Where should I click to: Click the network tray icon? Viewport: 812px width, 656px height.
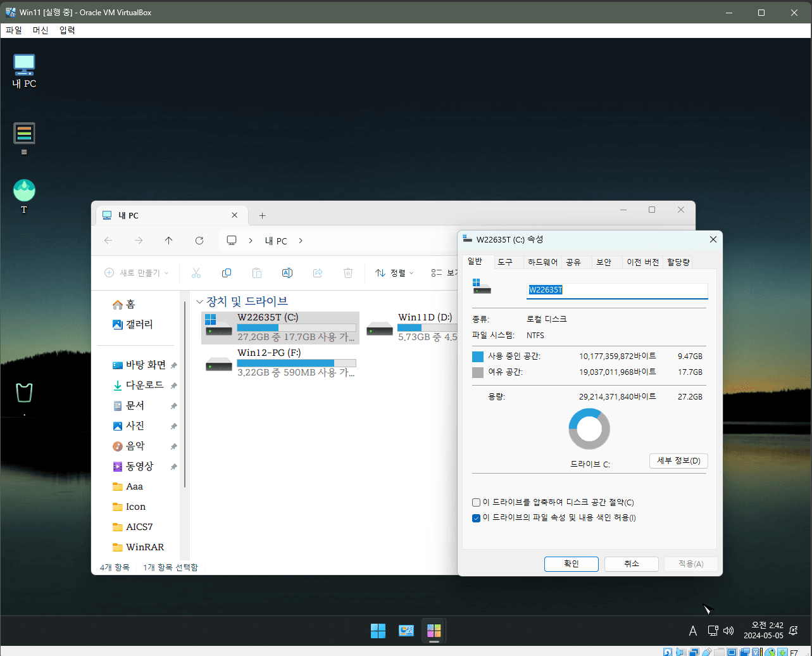click(x=713, y=631)
